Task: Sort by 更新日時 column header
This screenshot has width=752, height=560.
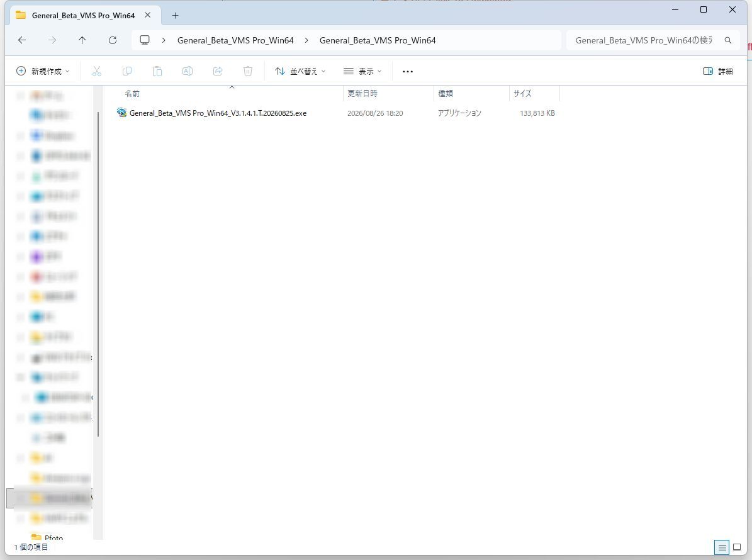Action: point(362,94)
